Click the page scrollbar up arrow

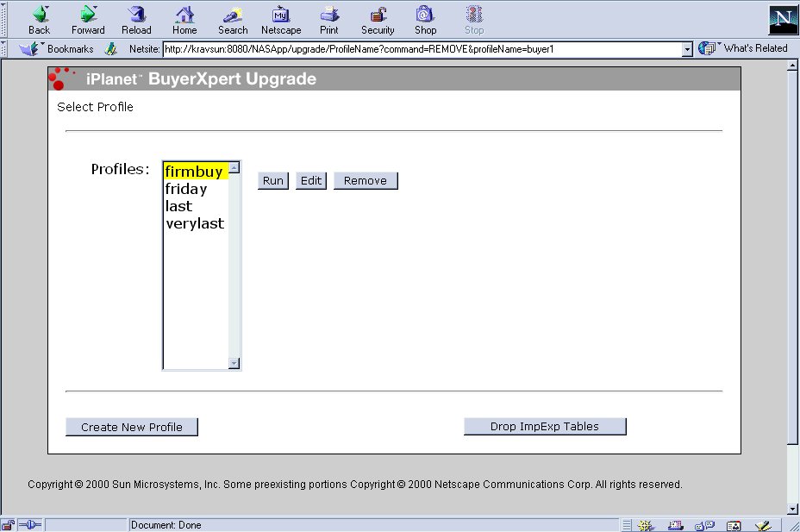pyautogui.click(x=792, y=66)
